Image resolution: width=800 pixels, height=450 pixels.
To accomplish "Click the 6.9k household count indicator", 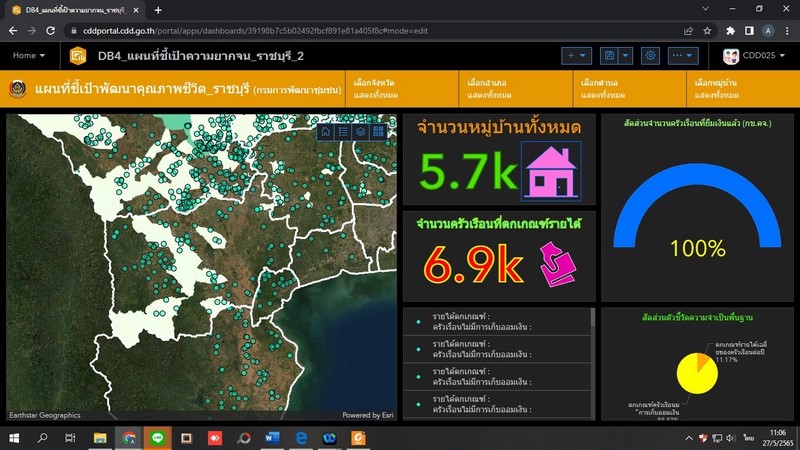I will coord(473,264).
